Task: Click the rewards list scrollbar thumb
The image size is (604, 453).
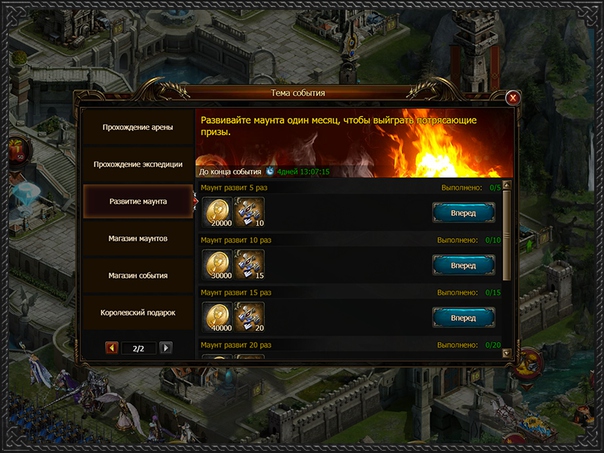Action: (507, 235)
